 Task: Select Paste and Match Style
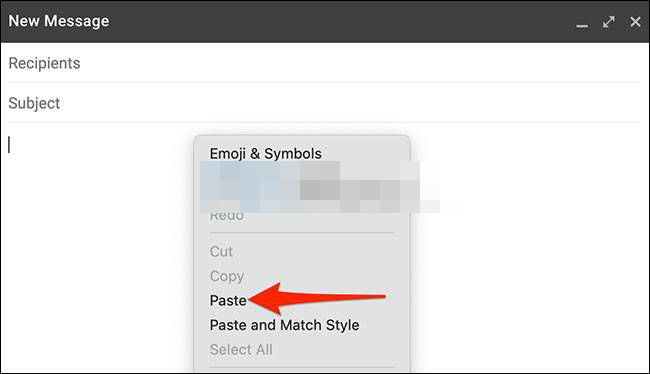[x=284, y=325]
